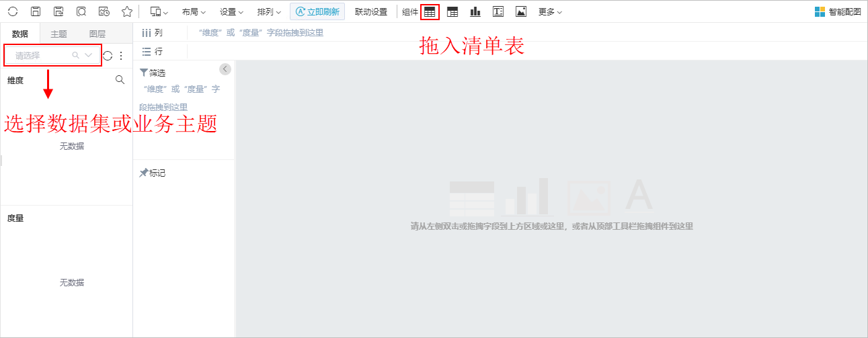Image resolution: width=868 pixels, height=338 pixels.
Task: Switch to the 数据 tab
Action: pos(20,34)
